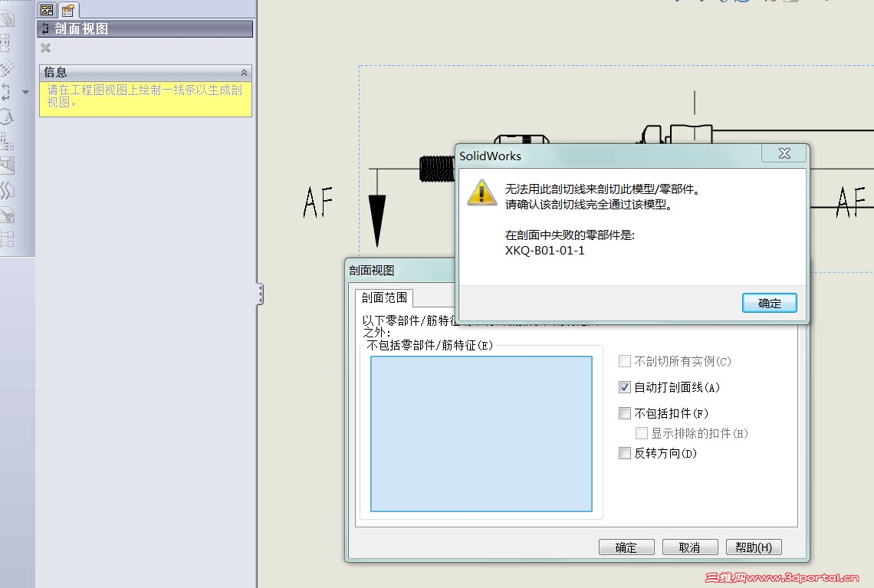This screenshot has height=588, width=874.
Task: Toggle 不剖切所有实例(C) checkbox
Action: 625,361
